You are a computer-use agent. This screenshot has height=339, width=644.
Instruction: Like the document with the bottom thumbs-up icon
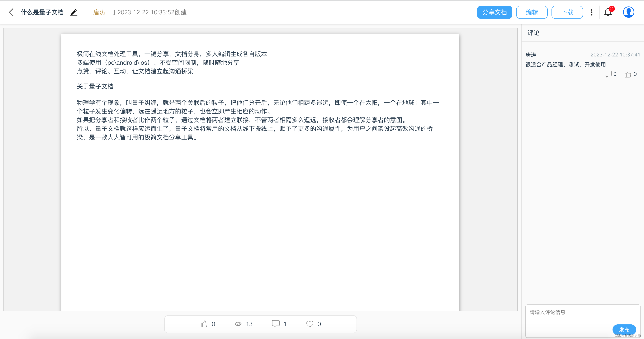[204, 324]
